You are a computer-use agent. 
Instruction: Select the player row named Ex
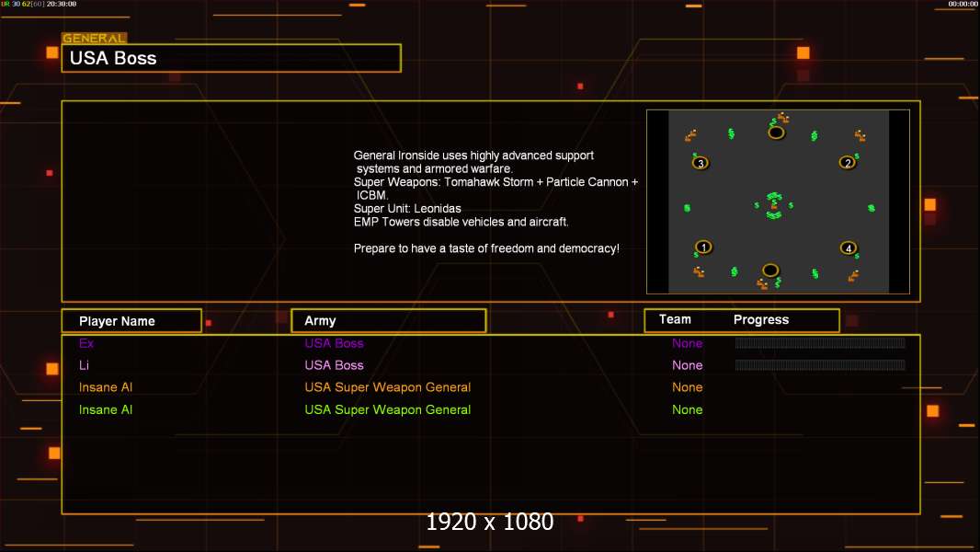[x=491, y=343]
